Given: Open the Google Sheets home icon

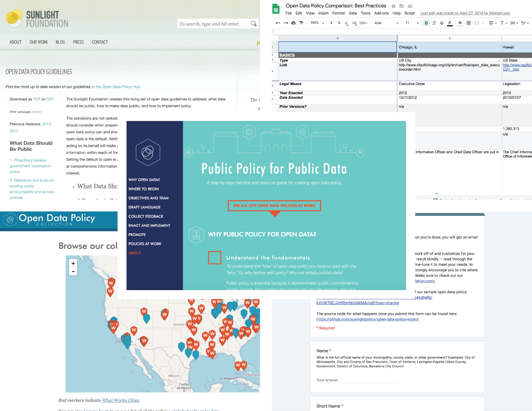Looking at the screenshot, I should tap(276, 9).
